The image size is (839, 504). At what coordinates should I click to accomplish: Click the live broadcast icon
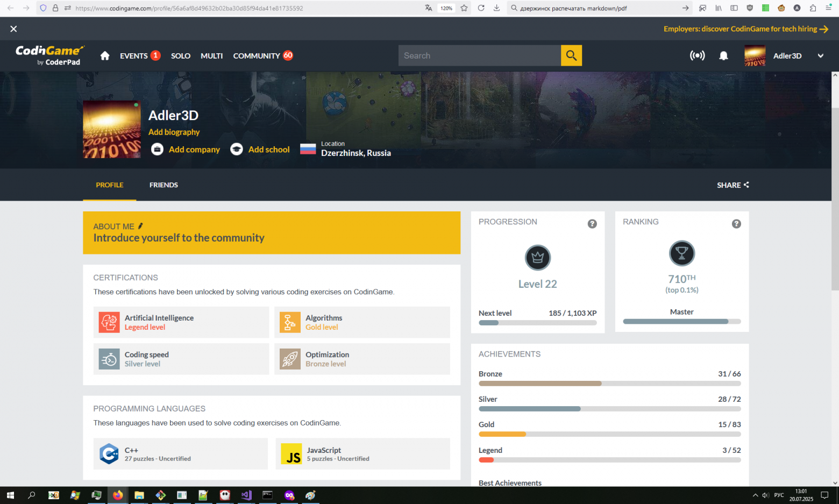point(697,56)
